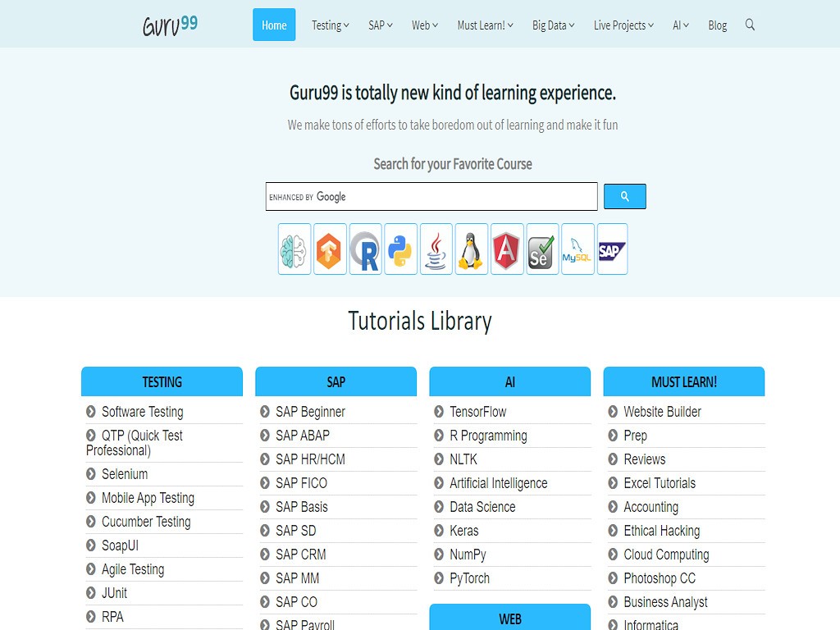
Task: Open the Excel Tutorials link
Action: [660, 482]
